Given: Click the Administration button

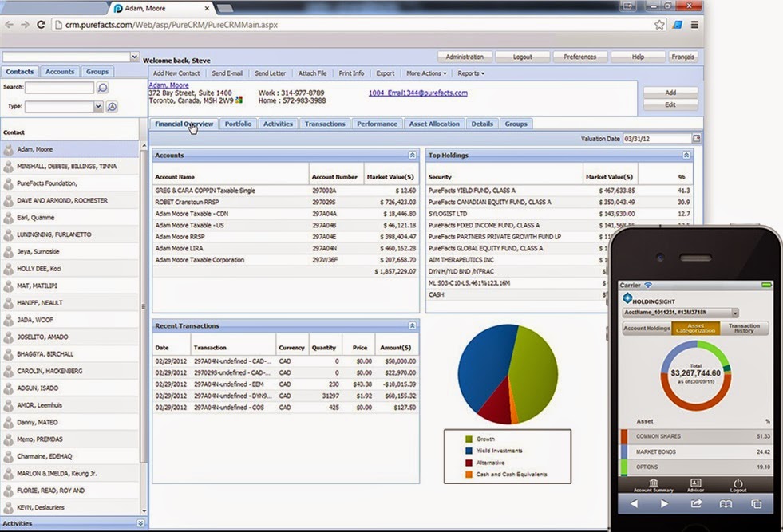Looking at the screenshot, I should coord(465,57).
